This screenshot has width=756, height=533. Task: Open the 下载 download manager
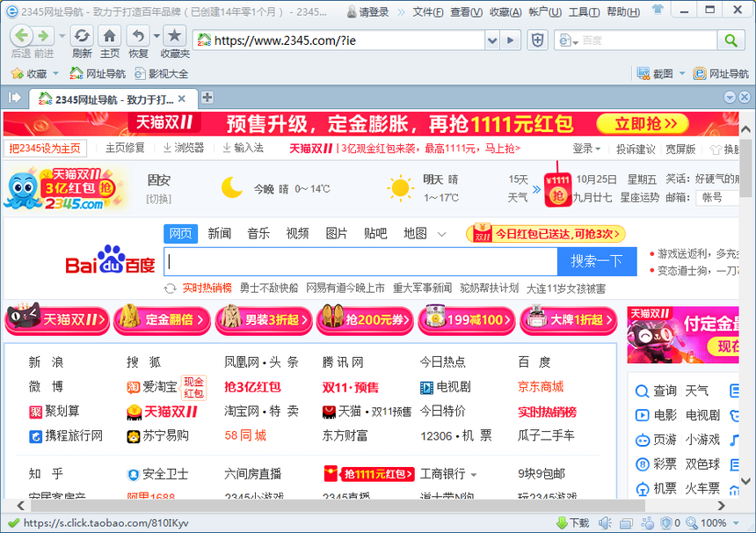pos(573,522)
